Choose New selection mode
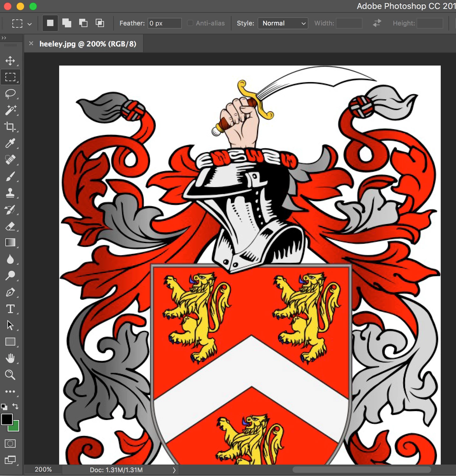This screenshot has width=456, height=476. pos(50,23)
